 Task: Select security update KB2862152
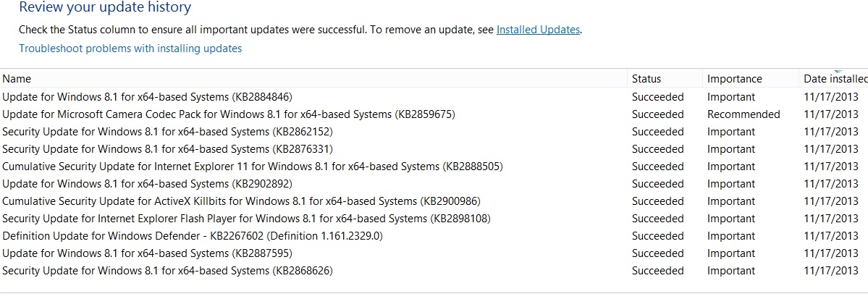[x=167, y=132]
